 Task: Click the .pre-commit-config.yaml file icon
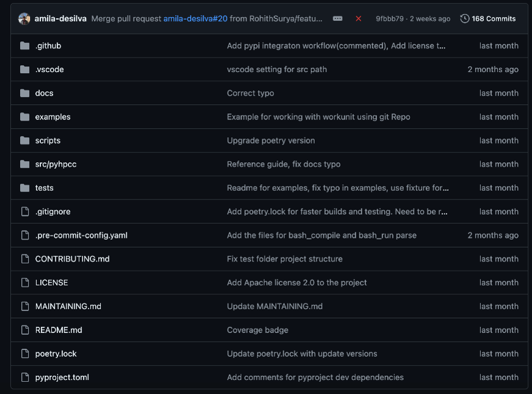25,235
